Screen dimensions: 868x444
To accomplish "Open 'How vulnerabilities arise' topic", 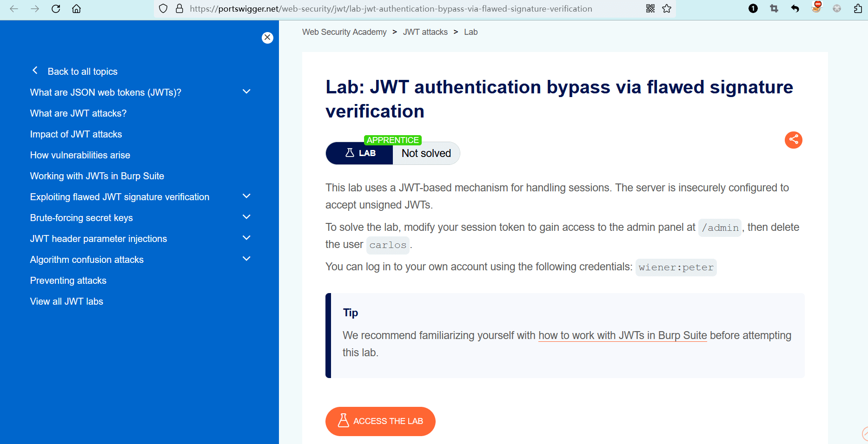I will pos(80,155).
